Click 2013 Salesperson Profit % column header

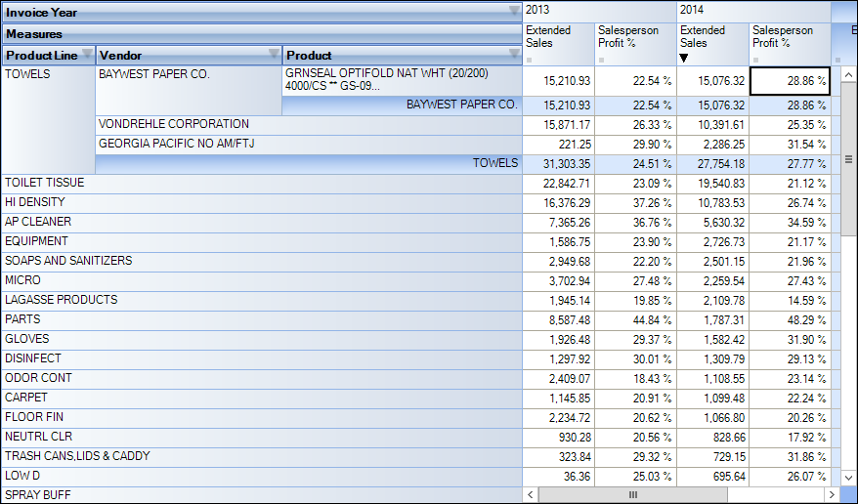[636, 44]
